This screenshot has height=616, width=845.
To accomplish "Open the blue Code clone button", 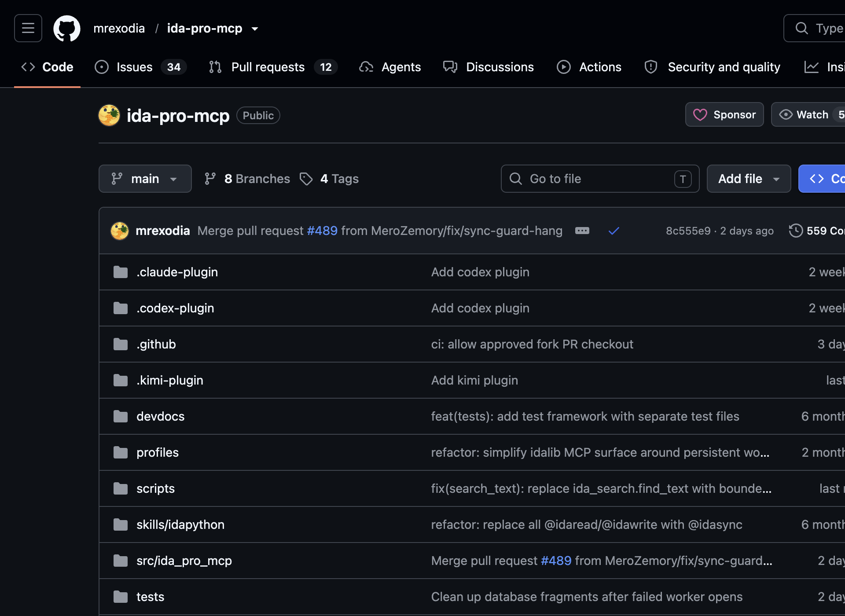I will (822, 179).
